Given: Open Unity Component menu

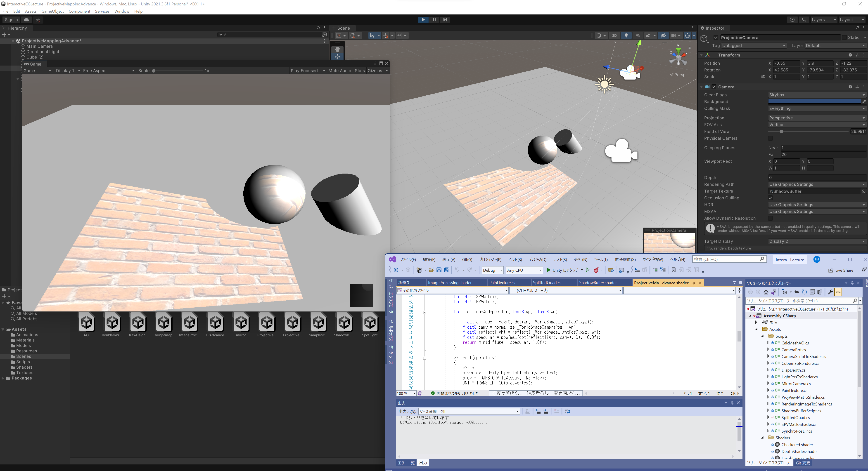Looking at the screenshot, I should click(x=79, y=11).
